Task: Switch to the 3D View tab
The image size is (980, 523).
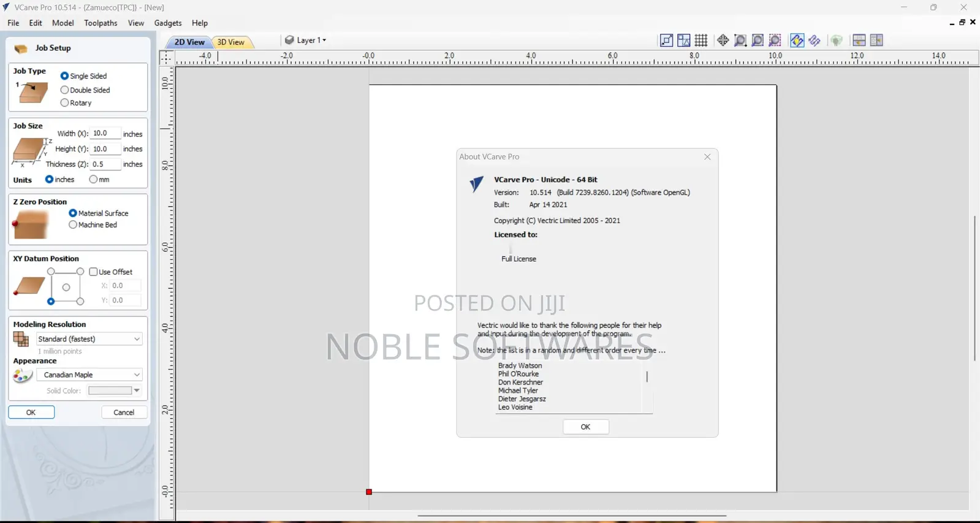Action: point(231,42)
